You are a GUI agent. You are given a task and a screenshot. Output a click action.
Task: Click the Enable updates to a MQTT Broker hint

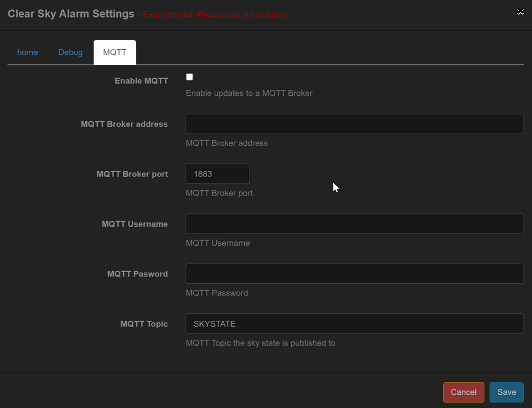(x=249, y=93)
